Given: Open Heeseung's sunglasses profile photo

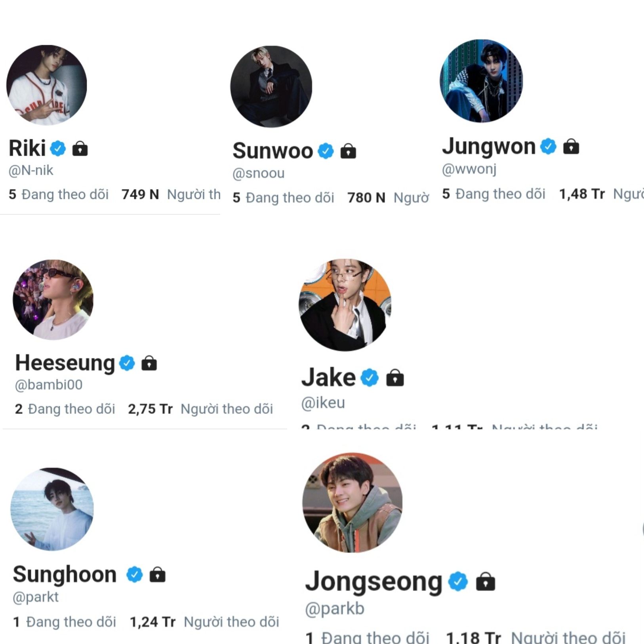Looking at the screenshot, I should [53, 300].
